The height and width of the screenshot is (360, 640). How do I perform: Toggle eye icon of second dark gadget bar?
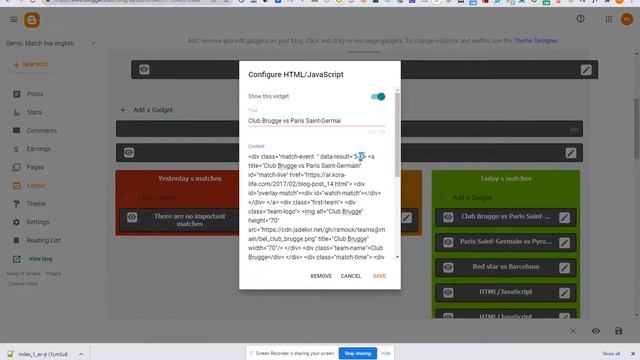coord(129,153)
